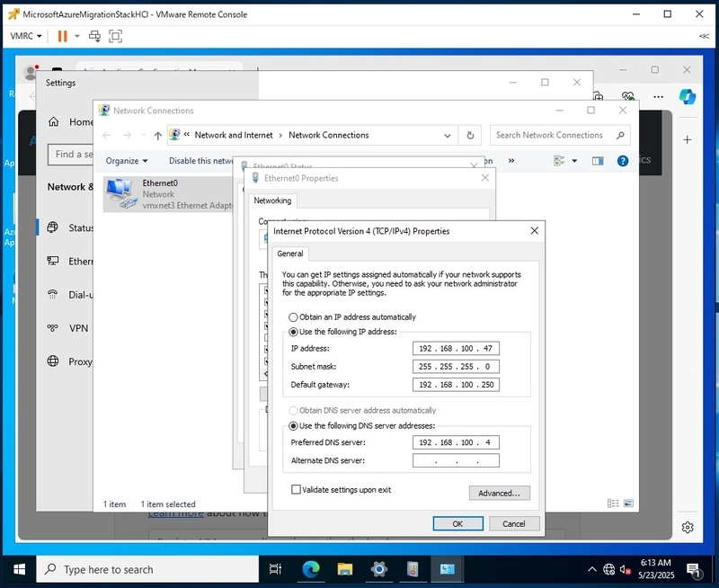Cancel the IPv4 Properties dialog
Viewport: 719px width, 588px height.
513,524
